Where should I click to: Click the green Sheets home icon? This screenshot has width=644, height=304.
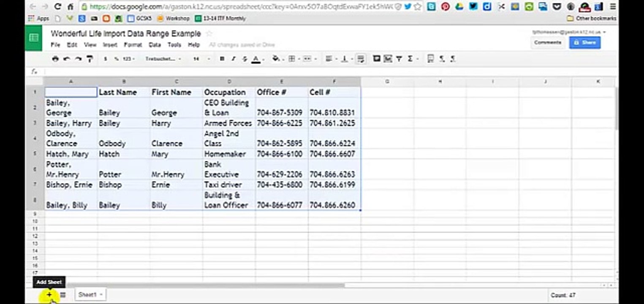33,38
